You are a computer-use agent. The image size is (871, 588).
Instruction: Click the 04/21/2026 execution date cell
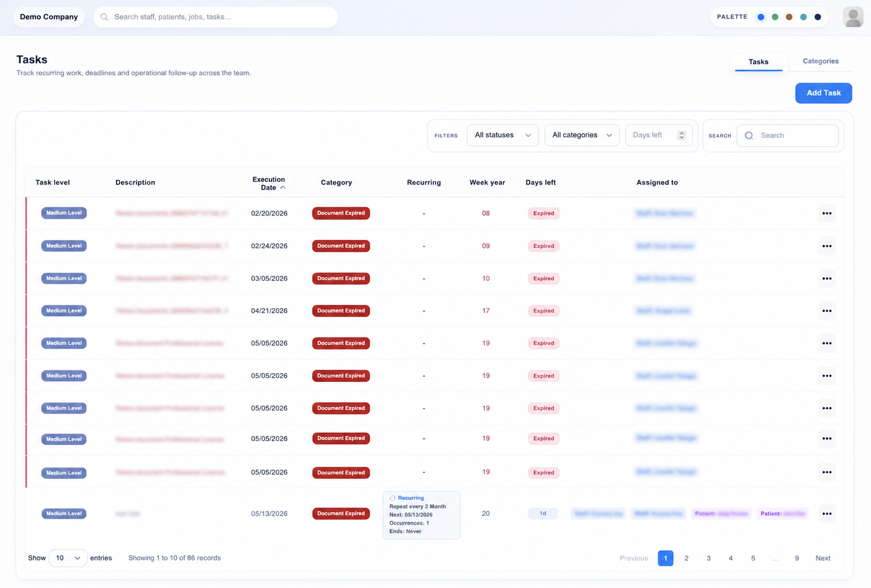click(x=269, y=311)
